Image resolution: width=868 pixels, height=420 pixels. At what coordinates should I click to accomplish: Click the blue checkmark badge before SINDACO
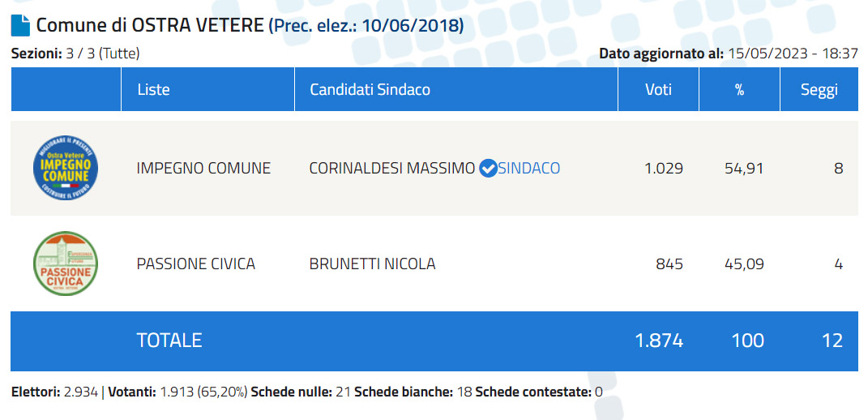click(x=488, y=169)
